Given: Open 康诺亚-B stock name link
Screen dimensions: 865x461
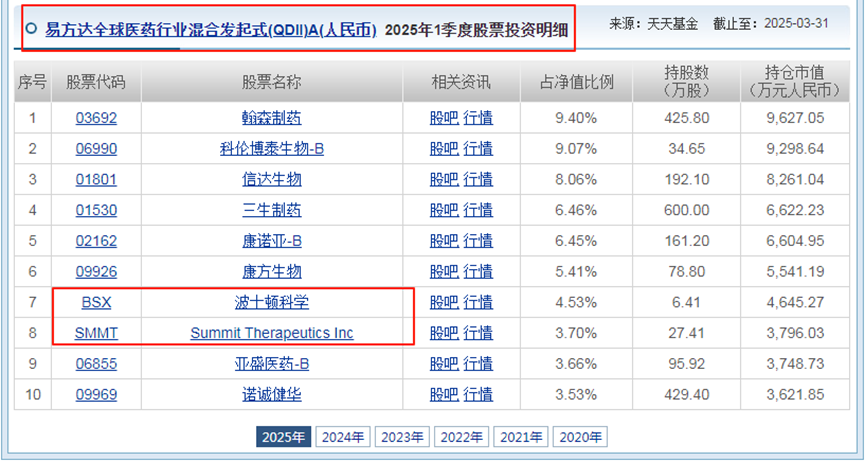Looking at the screenshot, I should [272, 241].
